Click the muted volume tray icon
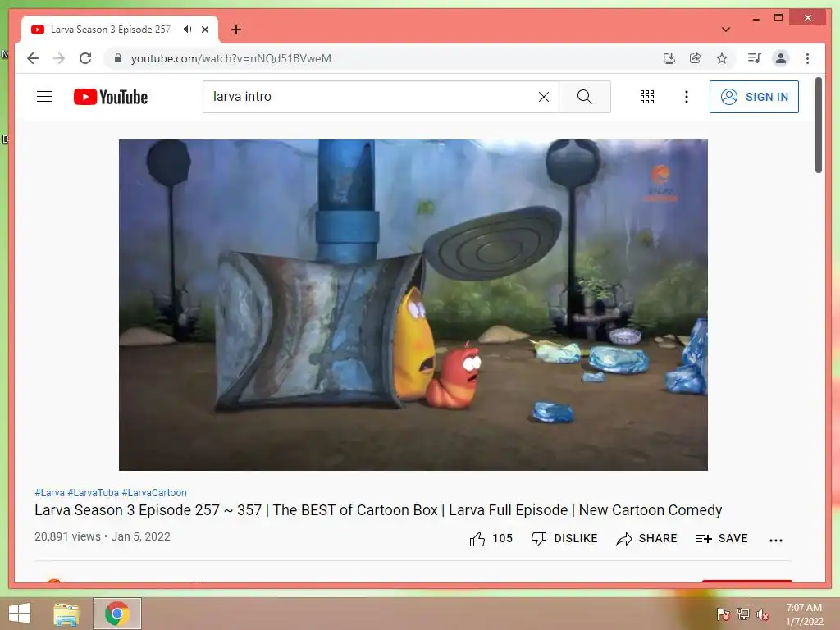The height and width of the screenshot is (630, 840). [763, 614]
